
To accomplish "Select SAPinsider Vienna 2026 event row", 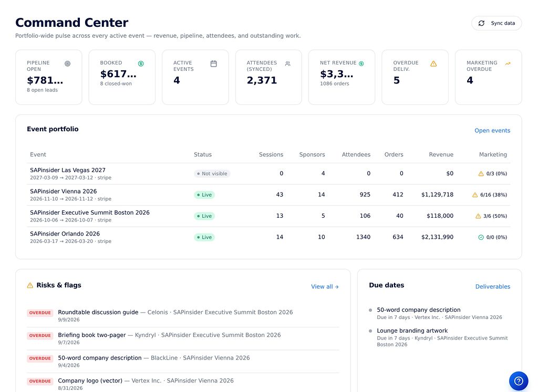I will click(268, 195).
